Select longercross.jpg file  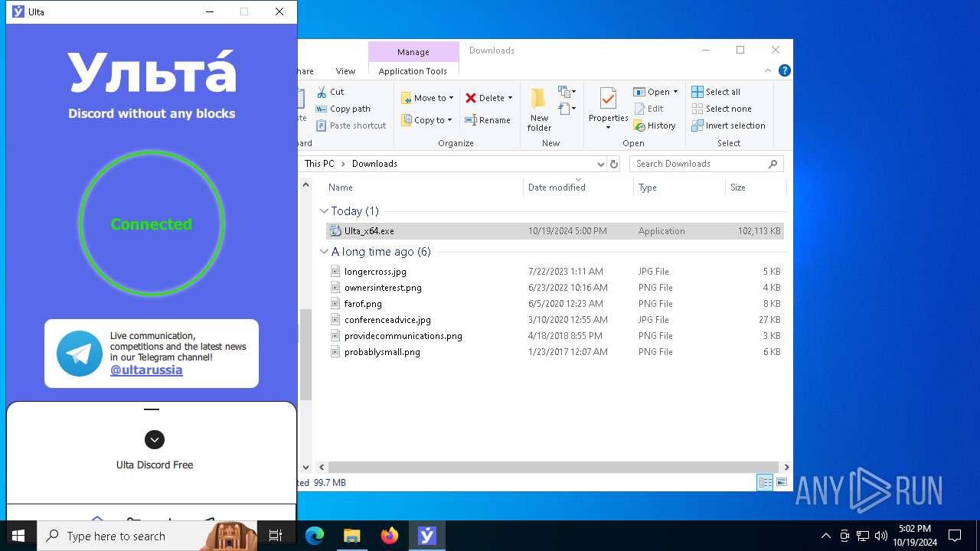point(554,272)
